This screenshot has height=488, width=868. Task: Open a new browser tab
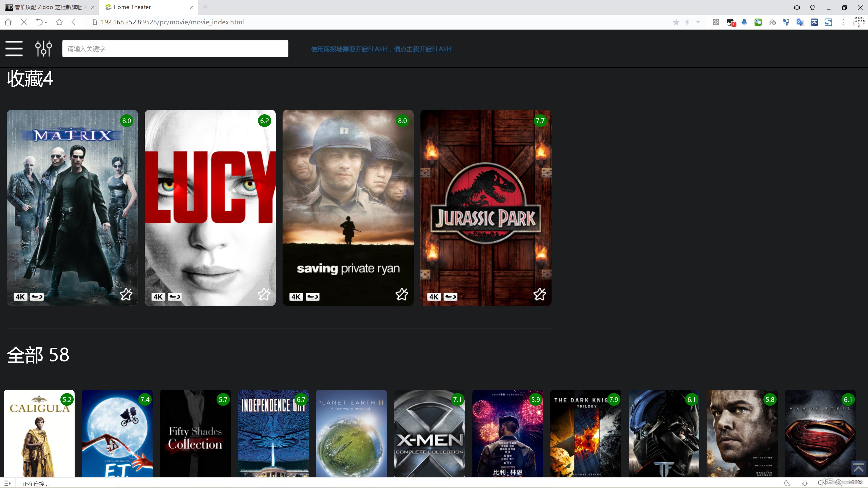205,7
